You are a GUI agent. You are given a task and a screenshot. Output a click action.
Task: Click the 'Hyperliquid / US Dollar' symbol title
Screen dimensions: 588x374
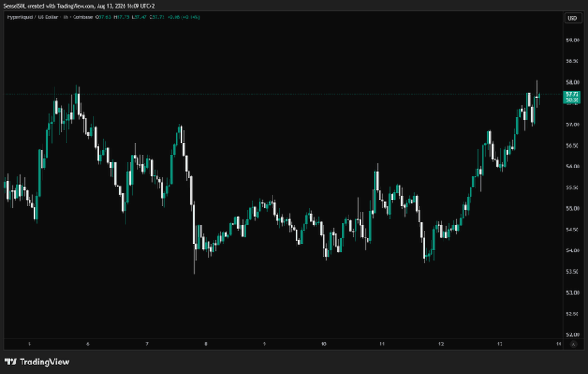point(33,17)
